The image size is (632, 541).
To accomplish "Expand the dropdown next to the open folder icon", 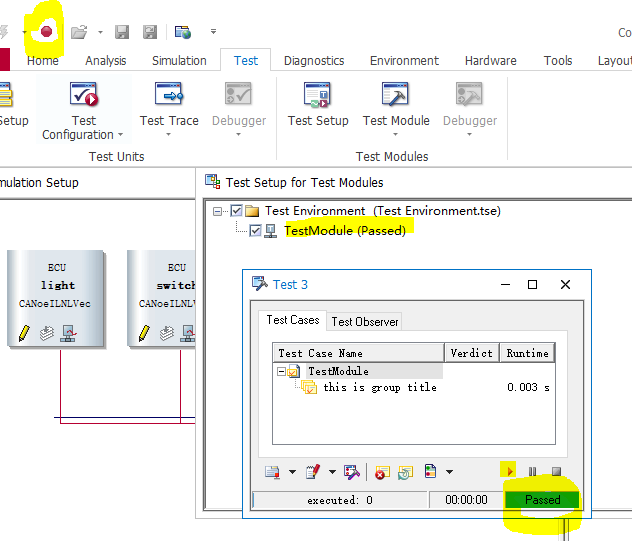I will [x=100, y=32].
